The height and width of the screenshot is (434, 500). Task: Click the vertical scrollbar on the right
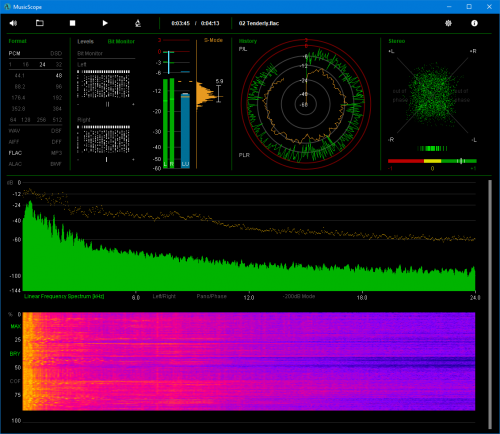coord(490,305)
